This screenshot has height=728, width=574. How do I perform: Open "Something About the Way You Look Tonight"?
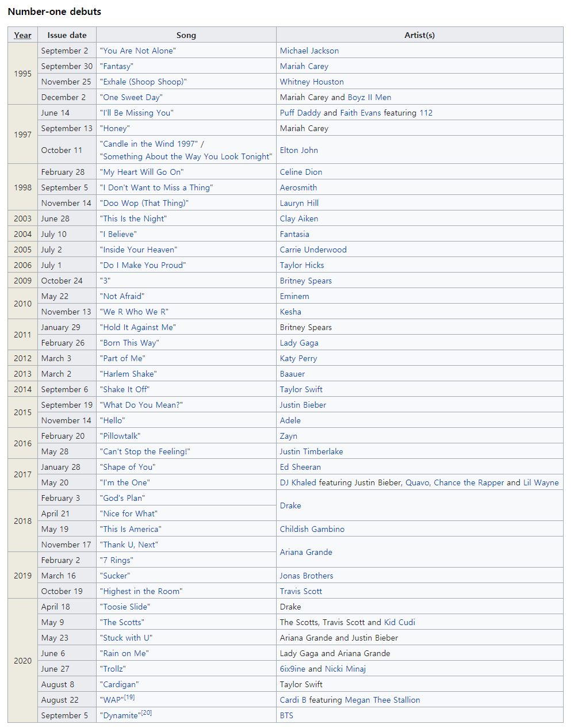point(186,156)
